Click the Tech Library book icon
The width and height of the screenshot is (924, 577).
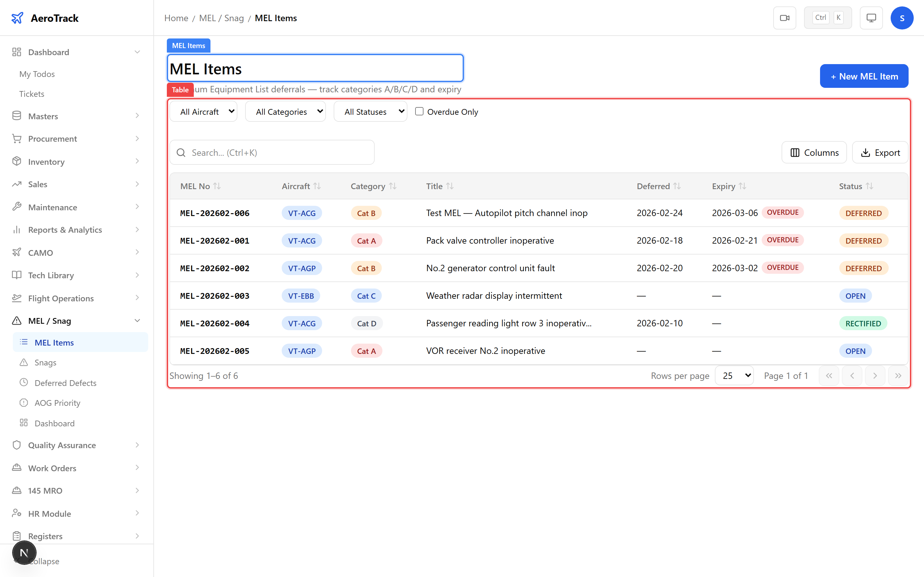pos(17,275)
